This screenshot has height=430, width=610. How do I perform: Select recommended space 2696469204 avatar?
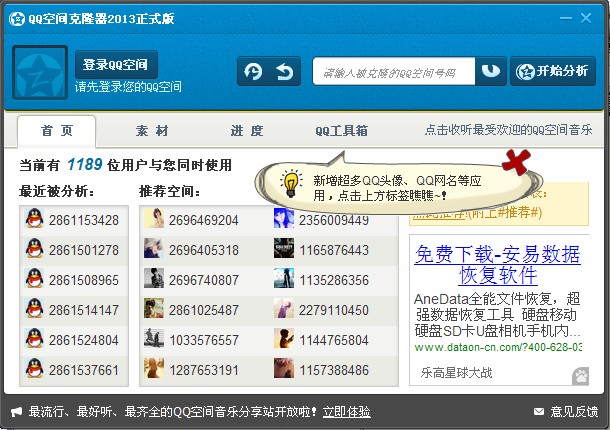click(x=154, y=220)
